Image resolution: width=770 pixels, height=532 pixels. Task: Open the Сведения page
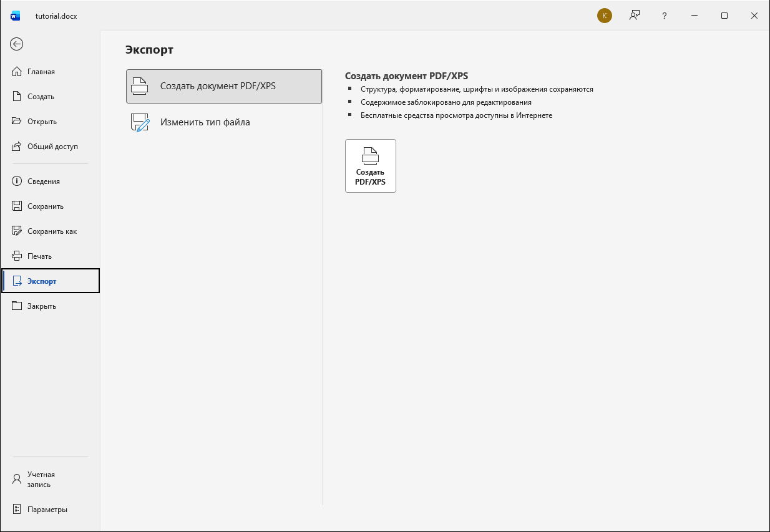point(50,181)
